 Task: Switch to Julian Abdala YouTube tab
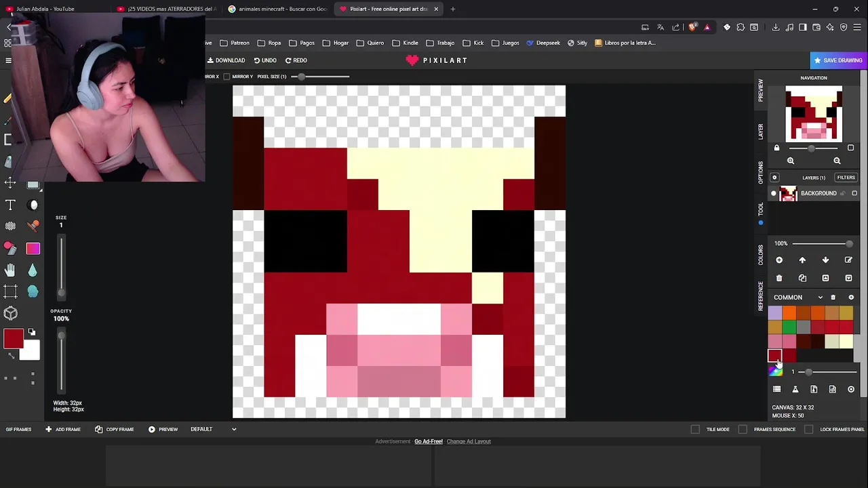[54, 9]
